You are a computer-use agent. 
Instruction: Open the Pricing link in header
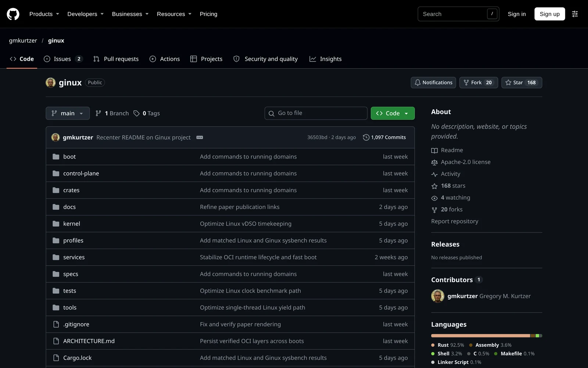(x=208, y=14)
